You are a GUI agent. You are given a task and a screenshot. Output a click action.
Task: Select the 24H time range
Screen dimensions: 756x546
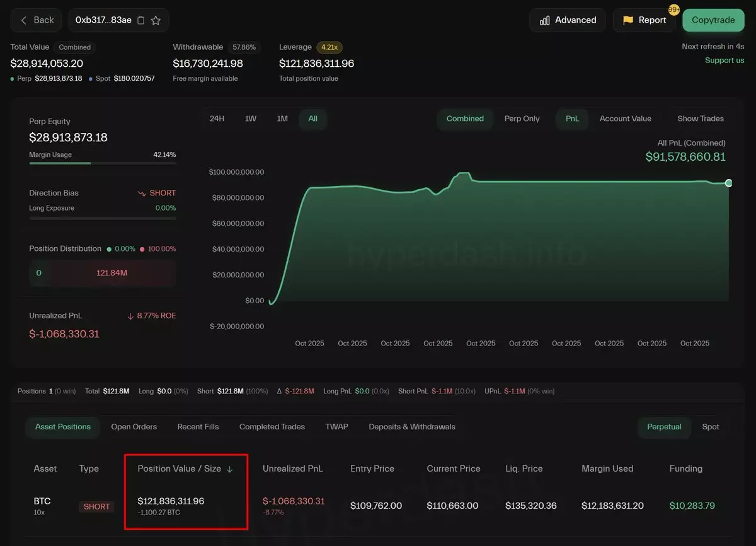(217, 119)
